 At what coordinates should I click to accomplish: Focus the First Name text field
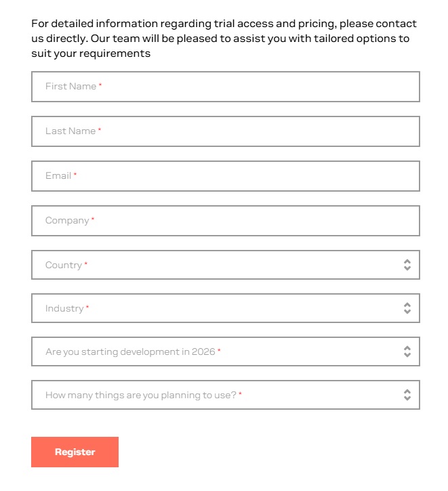(x=225, y=87)
